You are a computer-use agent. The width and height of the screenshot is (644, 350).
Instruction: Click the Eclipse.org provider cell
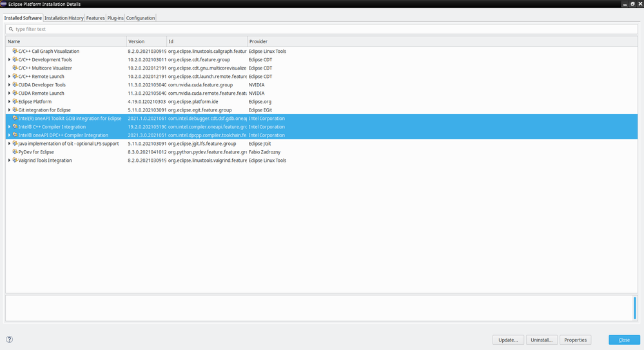[260, 101]
